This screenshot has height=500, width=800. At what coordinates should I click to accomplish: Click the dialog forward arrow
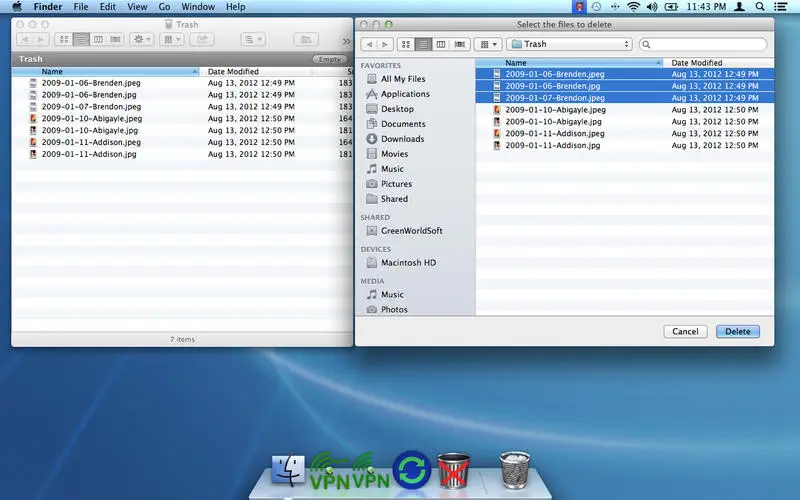click(x=385, y=44)
